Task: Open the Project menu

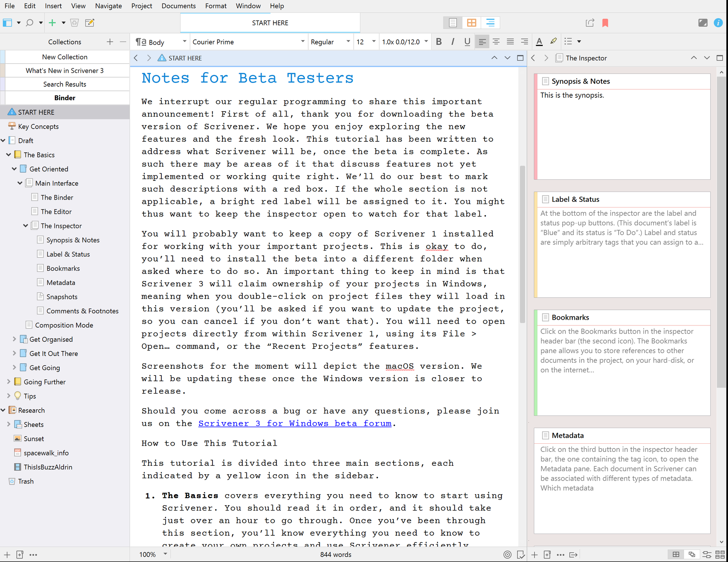Action: point(141,6)
